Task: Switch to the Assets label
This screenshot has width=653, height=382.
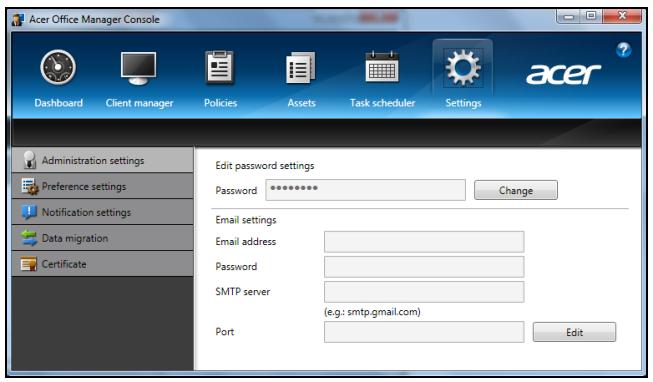Action: point(301,103)
